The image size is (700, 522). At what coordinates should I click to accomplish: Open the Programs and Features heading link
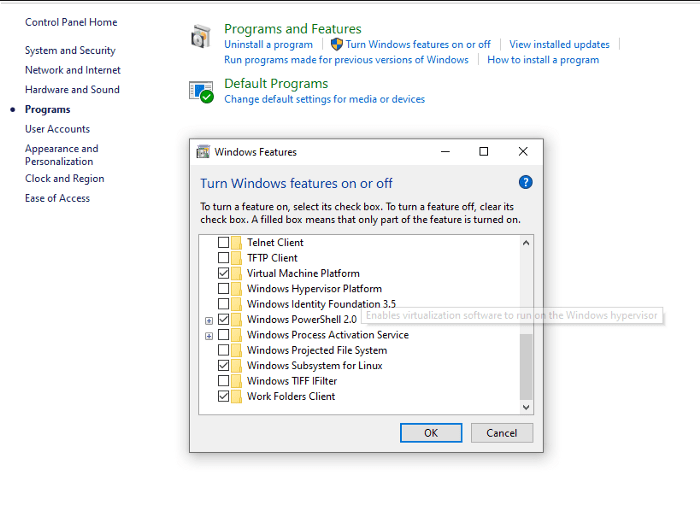tap(293, 29)
